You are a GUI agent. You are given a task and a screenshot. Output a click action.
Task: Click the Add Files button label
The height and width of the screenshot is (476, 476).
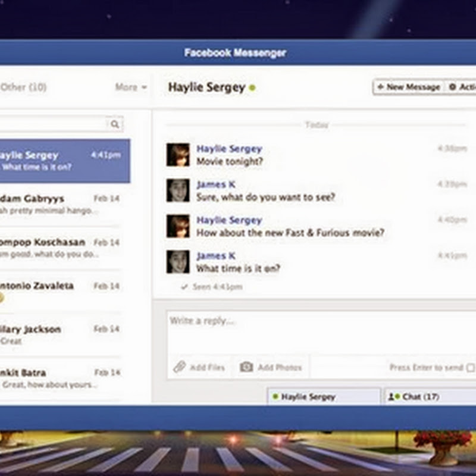(x=207, y=368)
